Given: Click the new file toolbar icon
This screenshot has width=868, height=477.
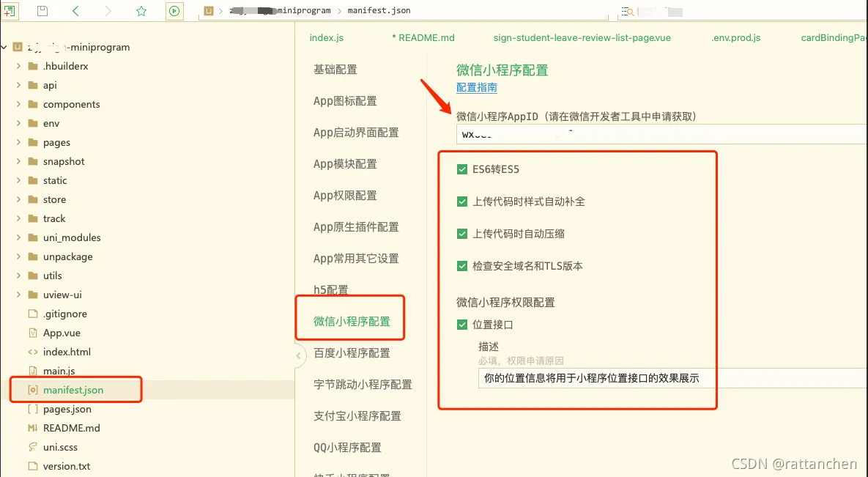Looking at the screenshot, I should tap(10, 10).
